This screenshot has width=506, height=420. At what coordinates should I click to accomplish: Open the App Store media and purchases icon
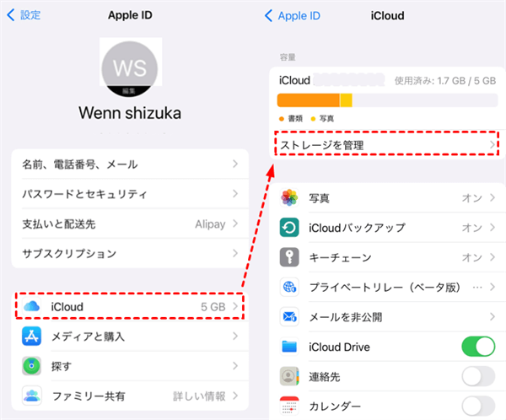point(32,336)
